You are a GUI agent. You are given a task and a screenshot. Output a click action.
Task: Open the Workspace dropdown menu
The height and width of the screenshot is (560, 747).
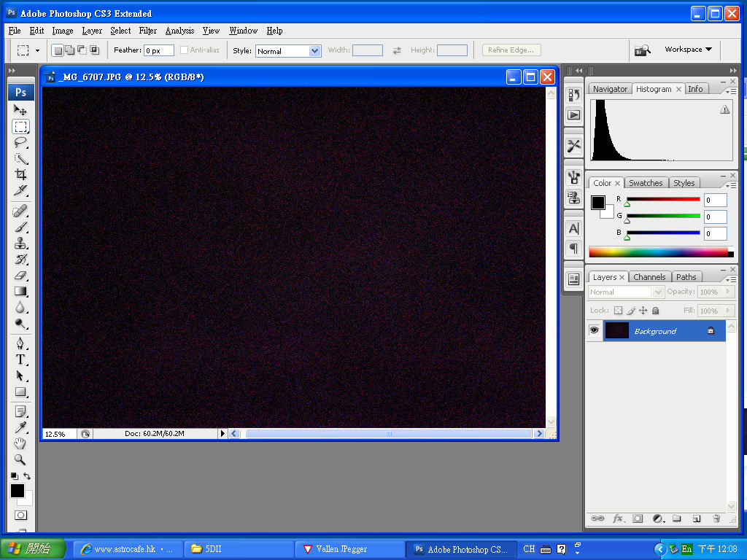pos(688,50)
